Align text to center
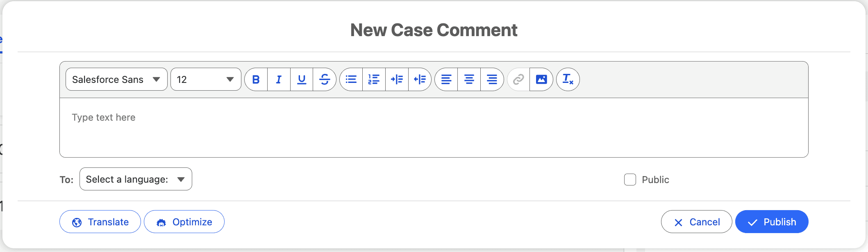 (x=469, y=80)
